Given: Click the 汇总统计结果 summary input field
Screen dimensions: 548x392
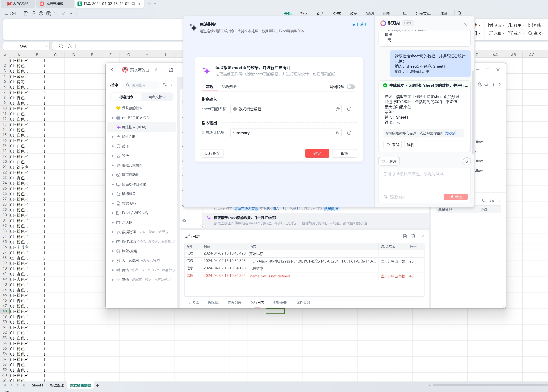Looking at the screenshot, I should [x=282, y=133].
